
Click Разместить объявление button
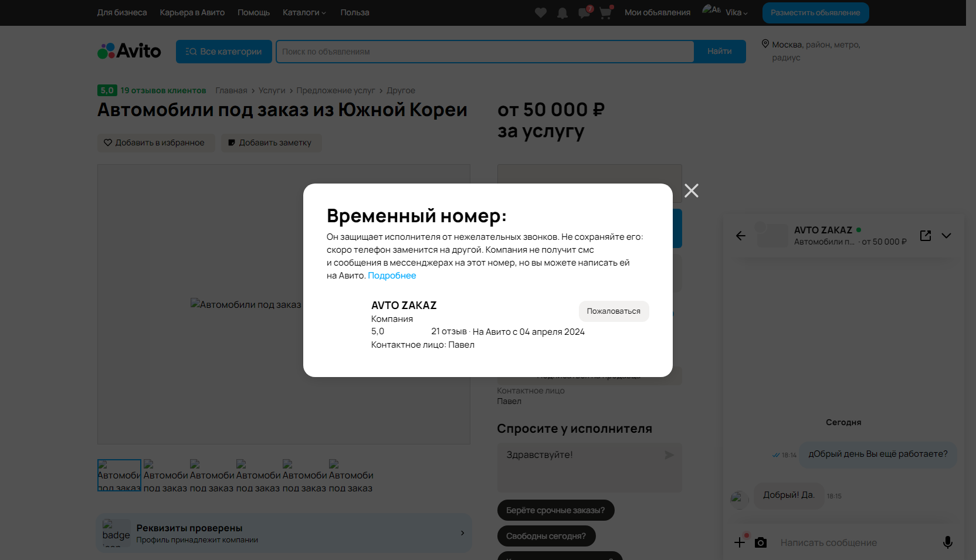pyautogui.click(x=815, y=13)
